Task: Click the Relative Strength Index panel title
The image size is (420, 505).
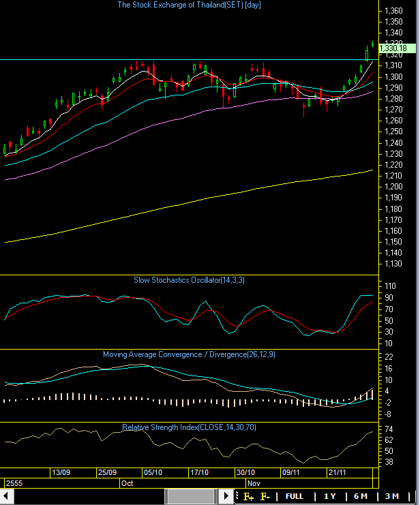Action: 189,427
